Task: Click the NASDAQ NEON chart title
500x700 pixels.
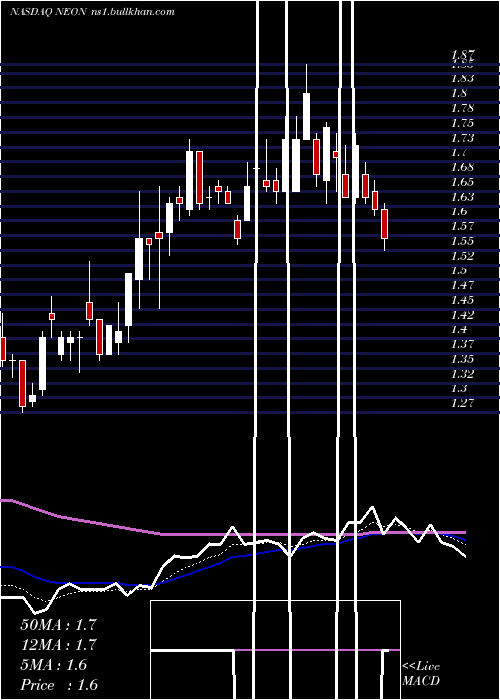Action: click(48, 12)
